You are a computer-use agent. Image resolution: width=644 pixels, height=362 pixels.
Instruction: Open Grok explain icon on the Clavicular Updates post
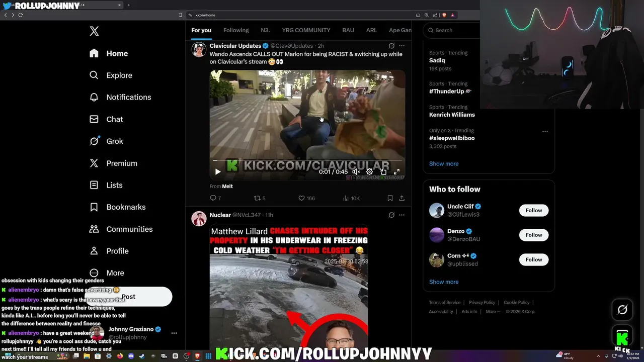click(391, 46)
